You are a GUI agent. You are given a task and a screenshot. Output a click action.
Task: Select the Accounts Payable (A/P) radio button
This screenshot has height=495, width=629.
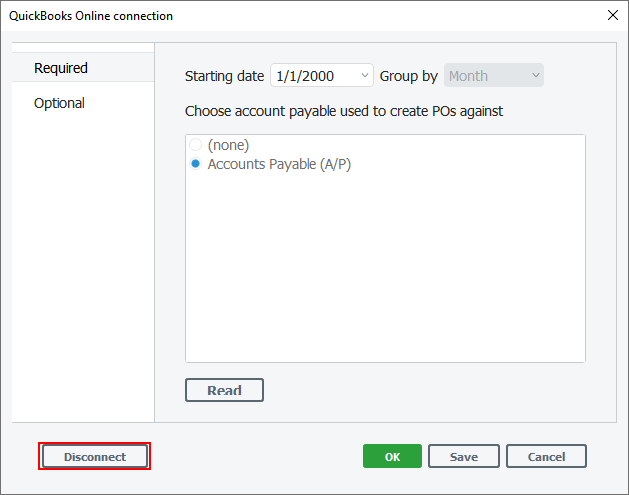point(196,164)
